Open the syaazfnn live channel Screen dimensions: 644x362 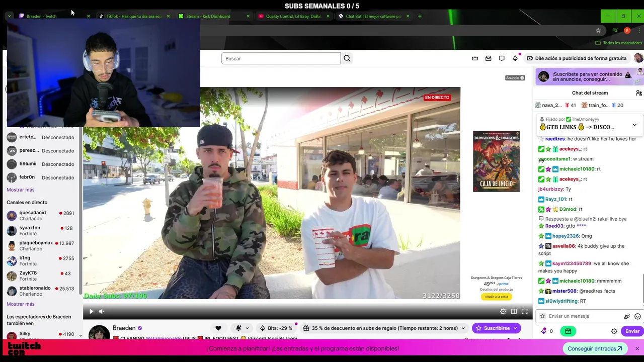click(x=40, y=231)
